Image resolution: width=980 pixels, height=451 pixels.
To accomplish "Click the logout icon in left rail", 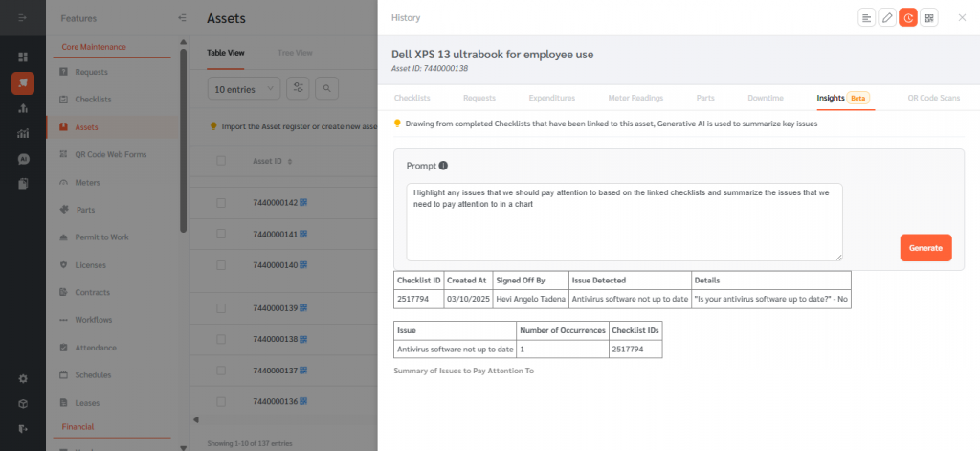I will coord(23,428).
